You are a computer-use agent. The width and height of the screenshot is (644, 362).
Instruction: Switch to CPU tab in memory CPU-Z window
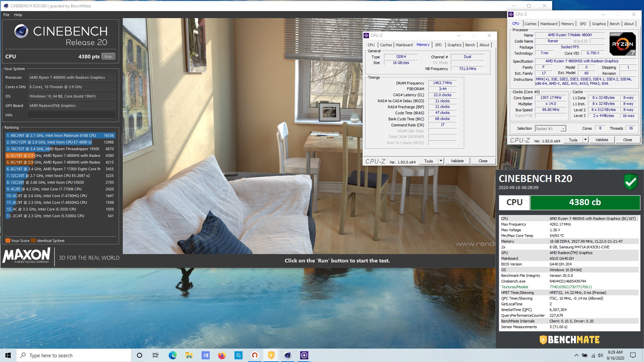coord(371,45)
